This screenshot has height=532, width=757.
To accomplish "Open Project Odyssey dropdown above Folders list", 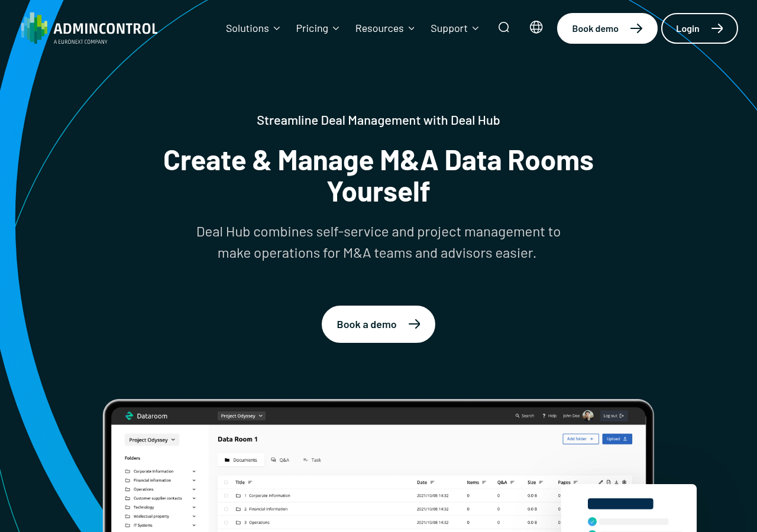I will point(152,440).
